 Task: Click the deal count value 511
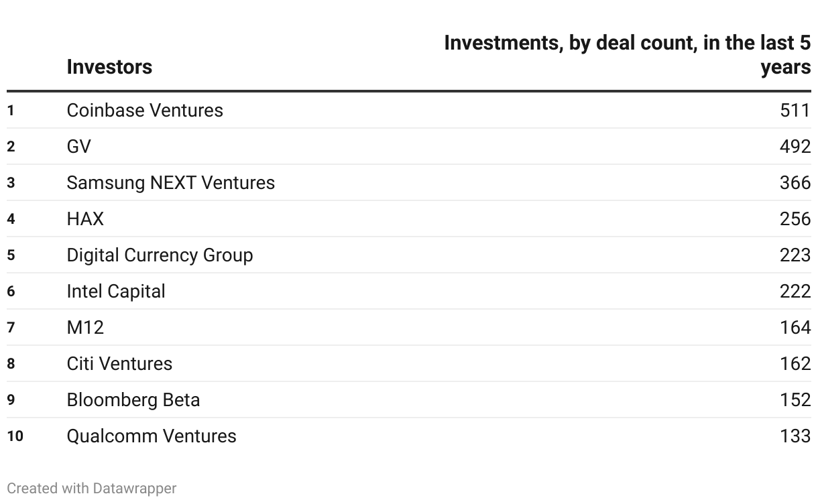tap(795, 110)
